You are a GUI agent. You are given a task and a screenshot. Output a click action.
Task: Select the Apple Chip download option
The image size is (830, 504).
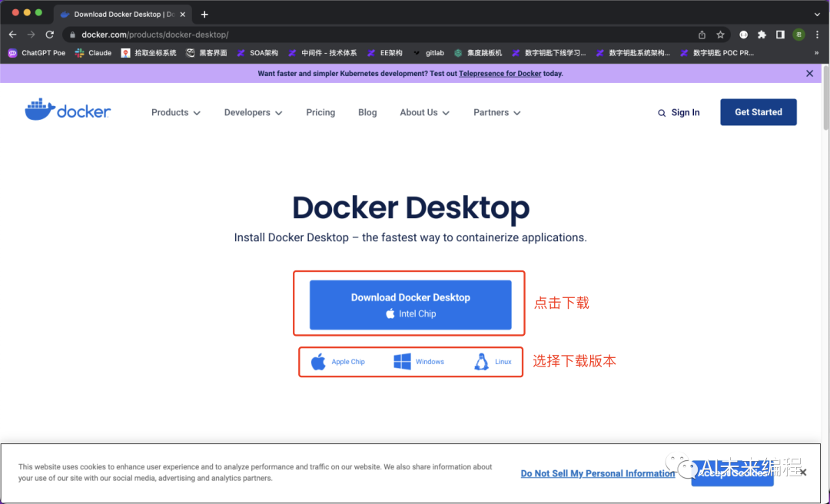[337, 362]
